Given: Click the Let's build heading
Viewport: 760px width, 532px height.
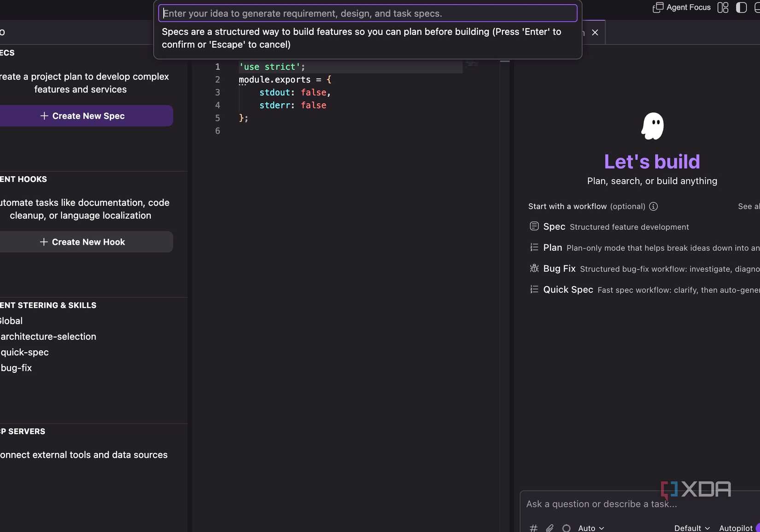Looking at the screenshot, I should tap(652, 162).
